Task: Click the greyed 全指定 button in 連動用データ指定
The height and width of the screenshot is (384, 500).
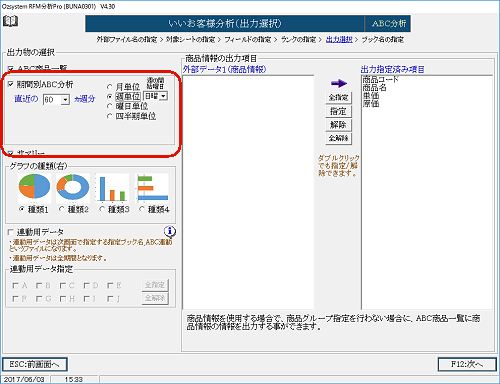Action: coord(155,285)
